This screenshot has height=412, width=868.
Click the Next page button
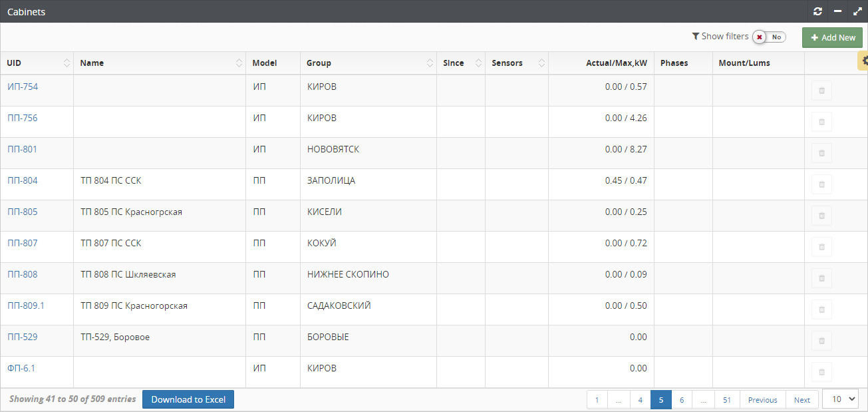point(801,400)
